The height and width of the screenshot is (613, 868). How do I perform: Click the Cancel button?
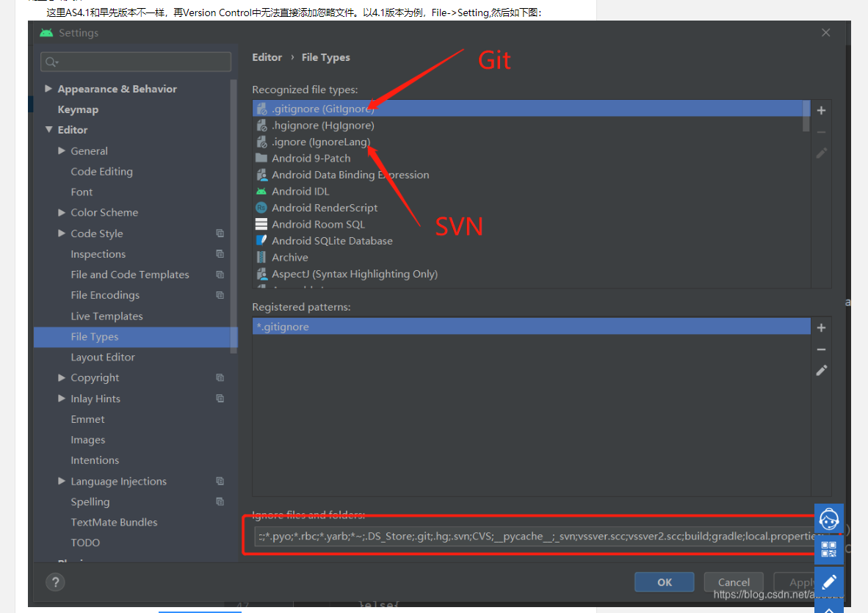point(733,581)
